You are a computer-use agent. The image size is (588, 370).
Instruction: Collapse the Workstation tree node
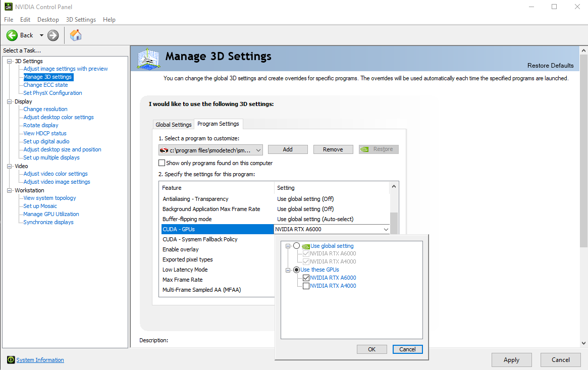click(10, 190)
